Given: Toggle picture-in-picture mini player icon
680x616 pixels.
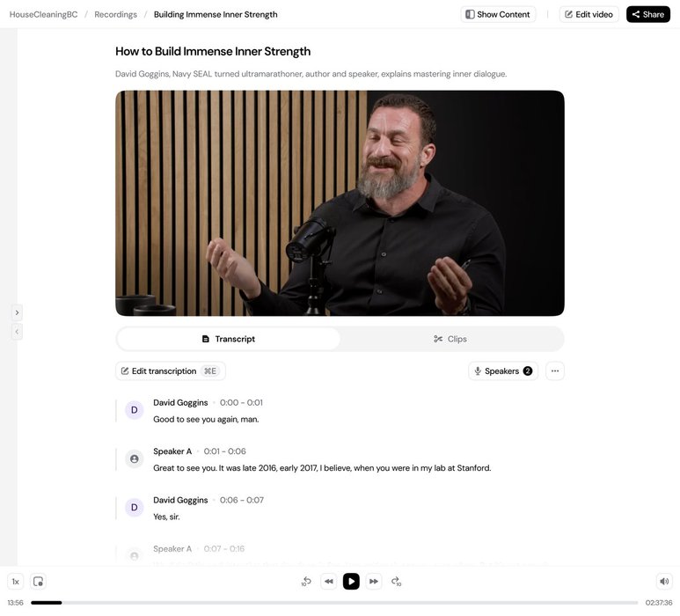Looking at the screenshot, I should (38, 582).
